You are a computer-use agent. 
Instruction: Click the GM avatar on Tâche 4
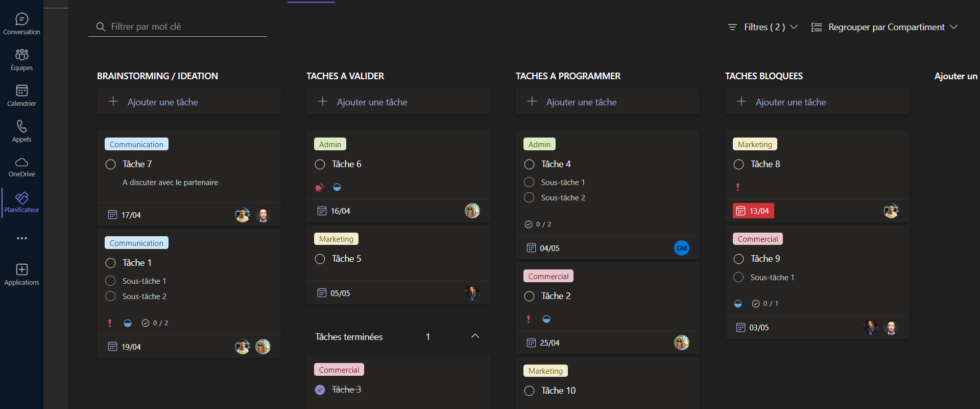tap(681, 248)
